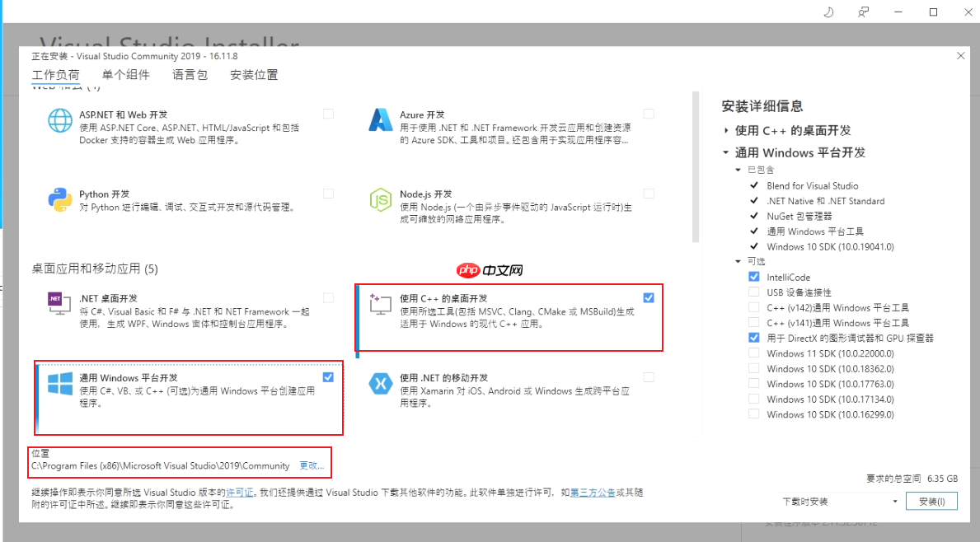Select the .NET 桌面开发 icon
This screenshot has height=542, width=980.
coord(59,305)
